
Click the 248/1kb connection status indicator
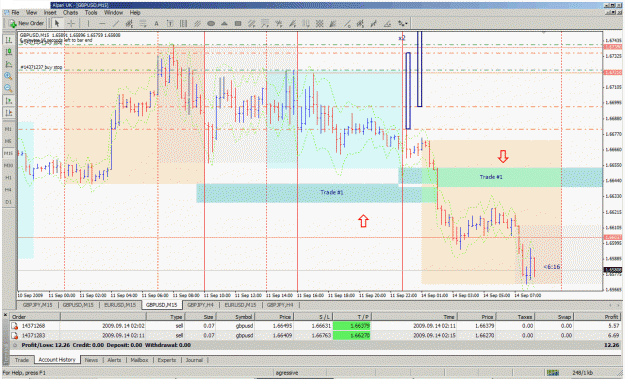point(582,373)
